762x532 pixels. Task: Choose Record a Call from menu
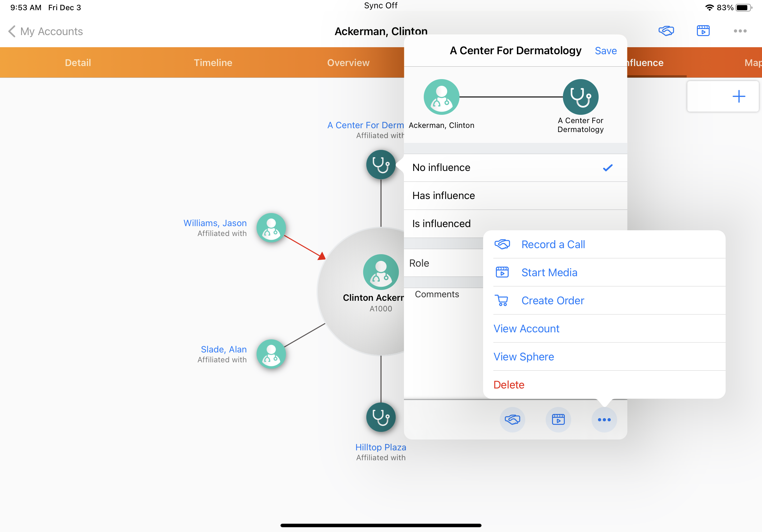pyautogui.click(x=553, y=244)
